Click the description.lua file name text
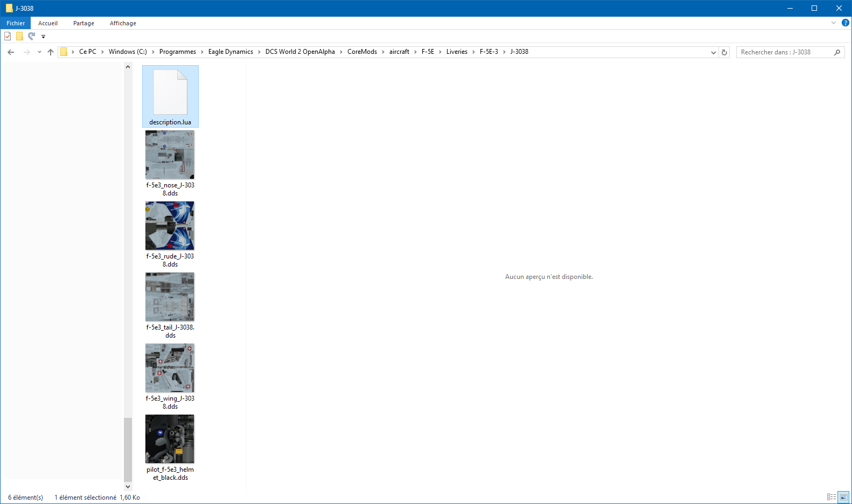 click(x=170, y=122)
